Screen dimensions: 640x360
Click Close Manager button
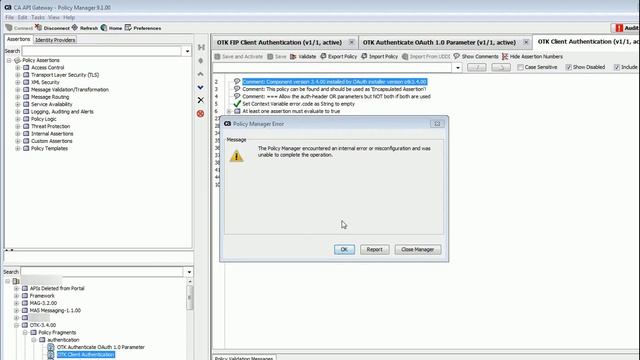(418, 249)
